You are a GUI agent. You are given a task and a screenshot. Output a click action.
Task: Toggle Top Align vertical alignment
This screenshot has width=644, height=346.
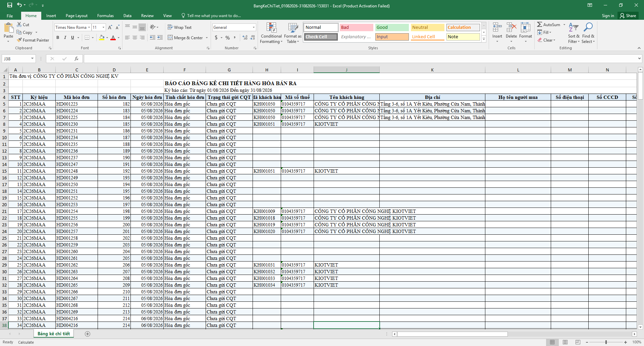(x=127, y=27)
